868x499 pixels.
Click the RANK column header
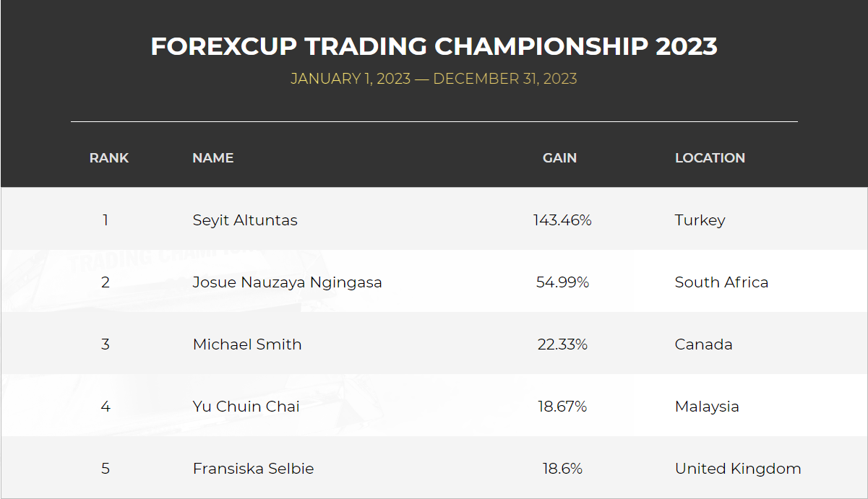click(x=109, y=157)
